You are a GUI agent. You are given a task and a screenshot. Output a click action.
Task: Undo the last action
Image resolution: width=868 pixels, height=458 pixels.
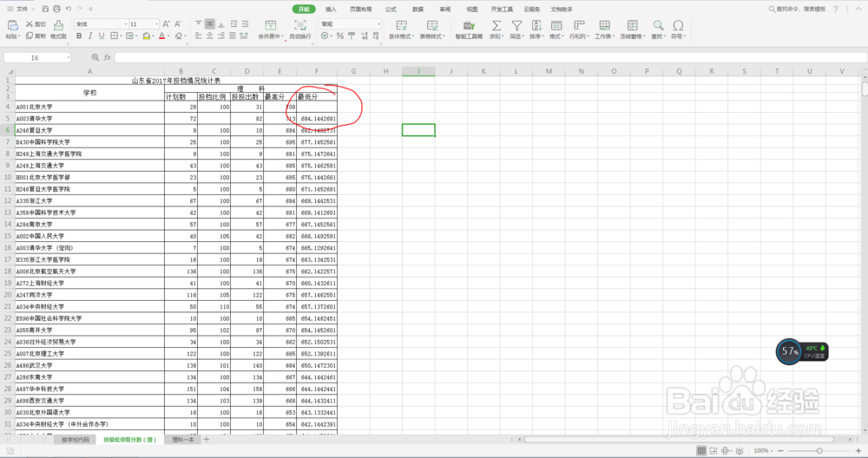coord(68,9)
